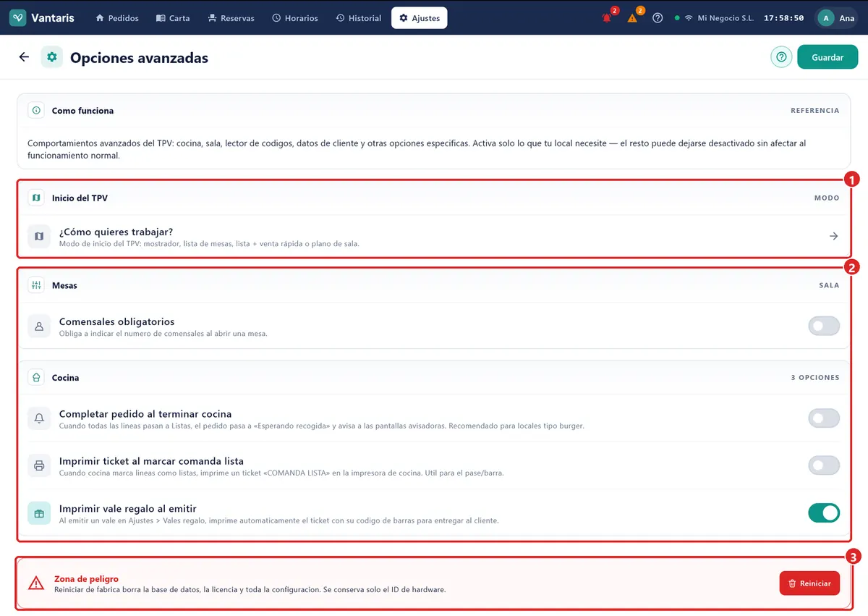This screenshot has height=616, width=868.
Task: Click the warning triangle in Zona de peligro
Action: pyautogui.click(x=36, y=583)
